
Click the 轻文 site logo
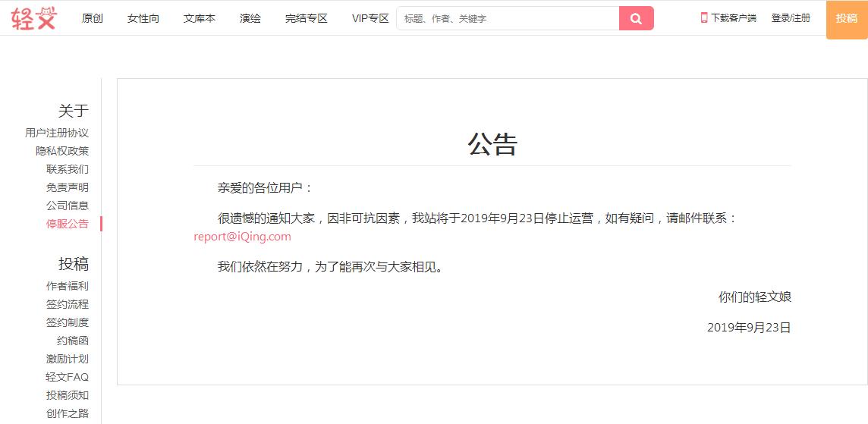34,18
